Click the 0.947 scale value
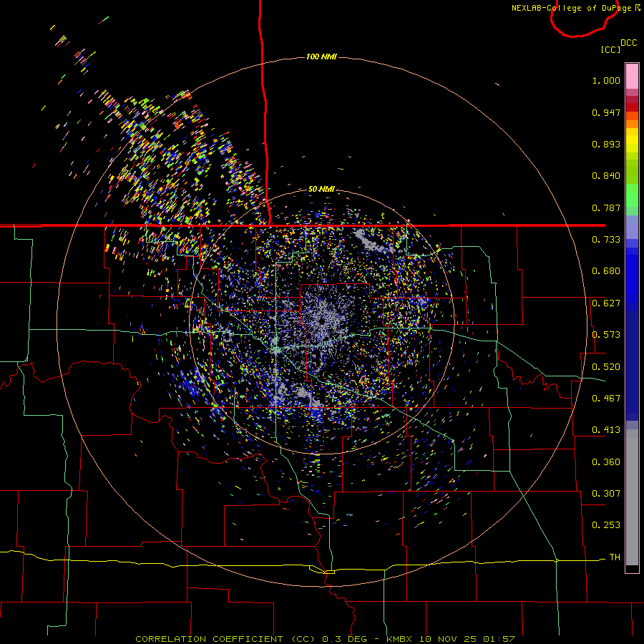 (606, 112)
